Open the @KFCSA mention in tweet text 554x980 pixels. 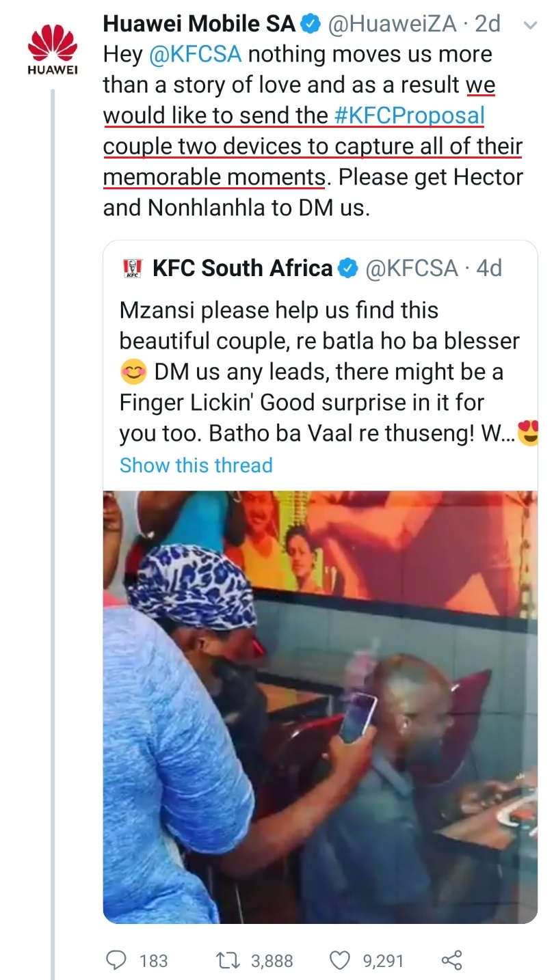tap(195, 54)
